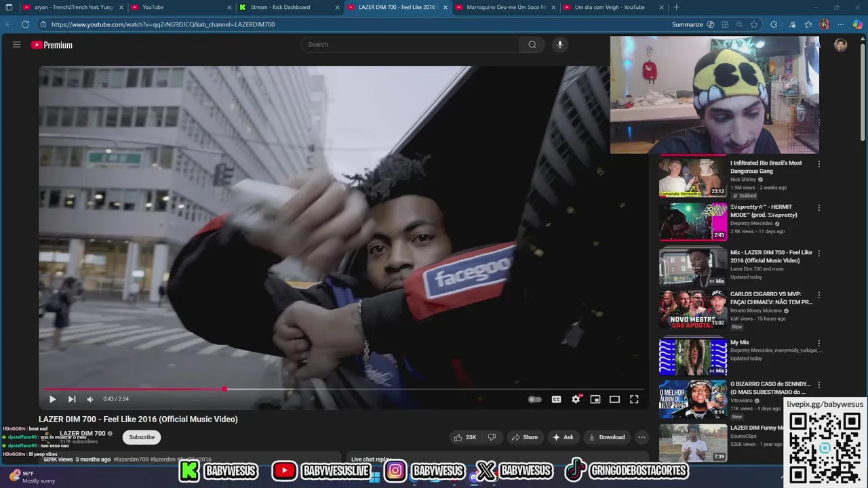Open Mix - LAZER DIM 700 playlist
868x488 pixels.
[770, 256]
